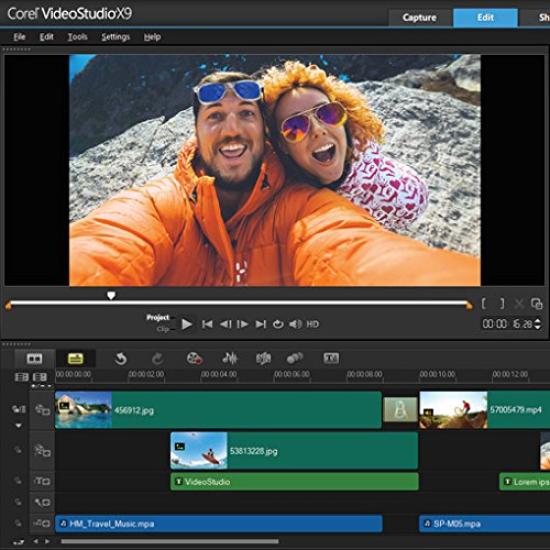Image resolution: width=550 pixels, height=550 pixels.
Task: Click the white scrubber handle on the preview bar
Action: click(x=111, y=296)
